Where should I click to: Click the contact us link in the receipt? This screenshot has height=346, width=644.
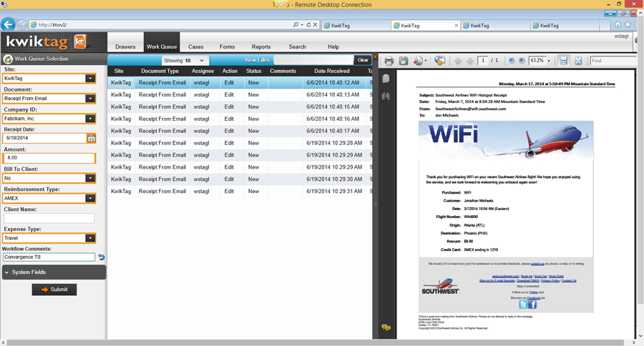tap(537, 264)
